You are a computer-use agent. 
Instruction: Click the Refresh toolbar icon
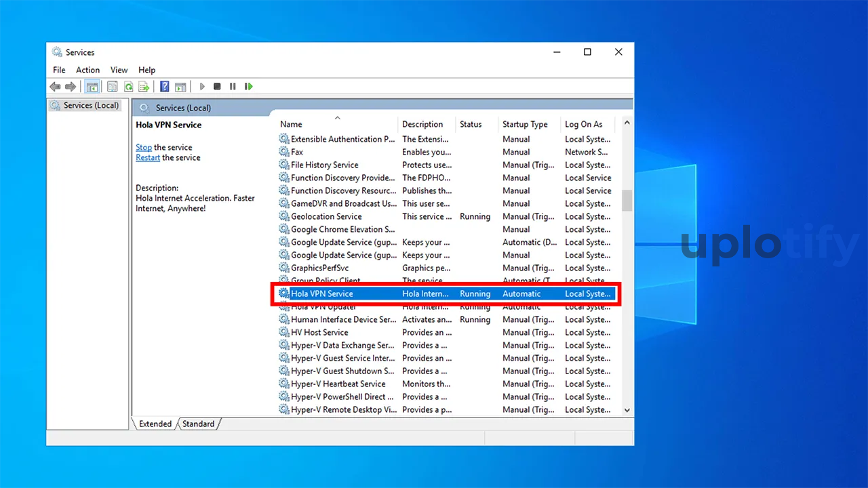tap(128, 87)
